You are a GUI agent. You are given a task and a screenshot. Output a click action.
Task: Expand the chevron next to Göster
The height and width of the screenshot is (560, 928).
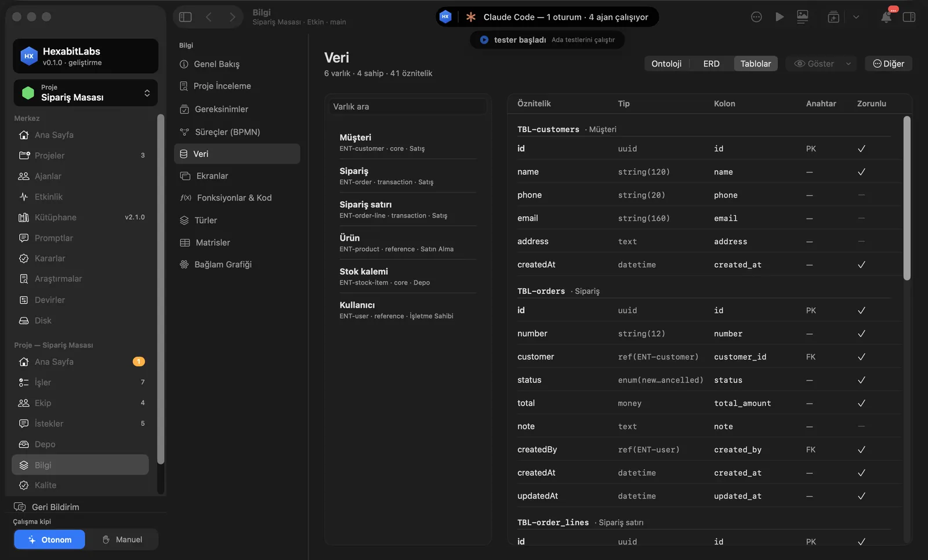pos(849,64)
